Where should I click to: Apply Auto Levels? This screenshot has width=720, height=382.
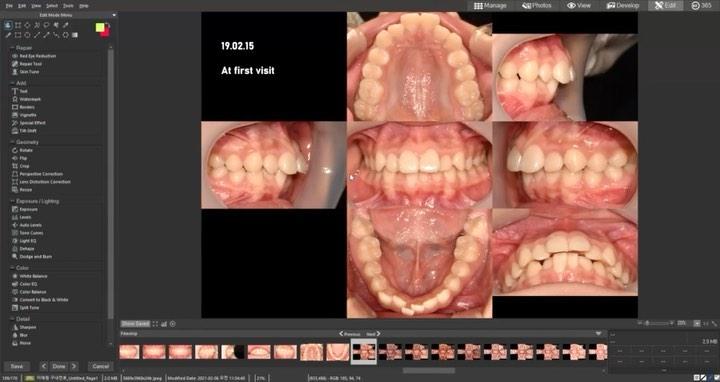pyautogui.click(x=27, y=225)
